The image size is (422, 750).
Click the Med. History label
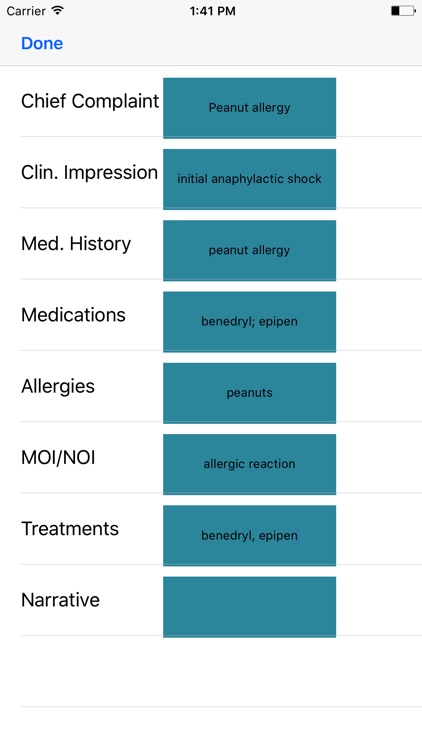(76, 244)
